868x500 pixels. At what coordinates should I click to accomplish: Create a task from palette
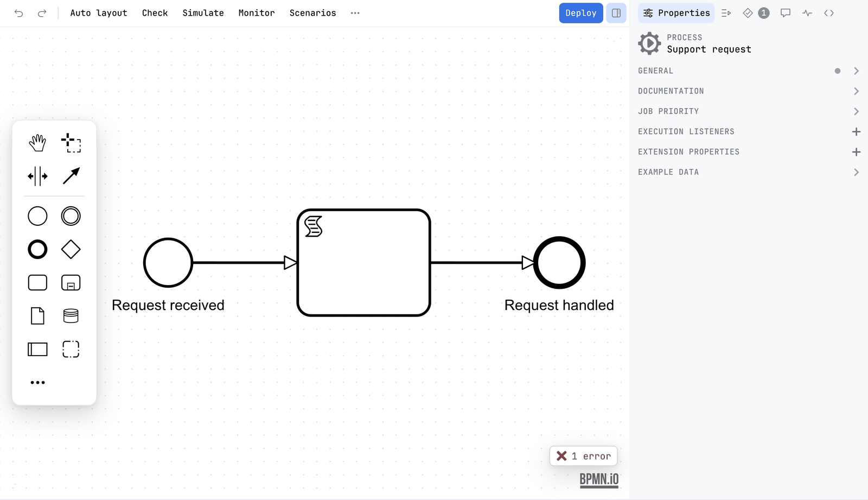coord(37,283)
